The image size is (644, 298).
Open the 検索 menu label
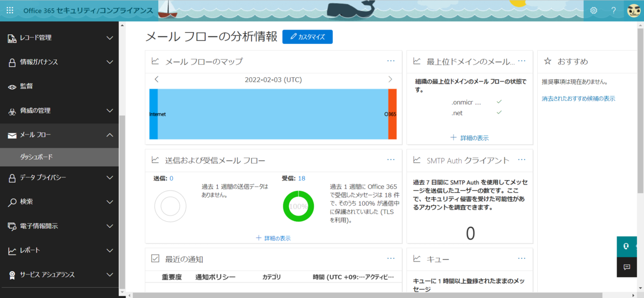point(26,202)
